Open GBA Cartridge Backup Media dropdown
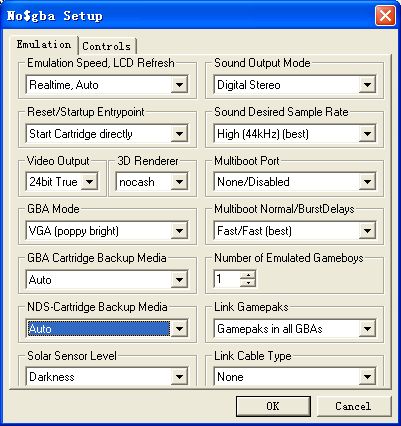This screenshot has width=401, height=426. coord(179,279)
